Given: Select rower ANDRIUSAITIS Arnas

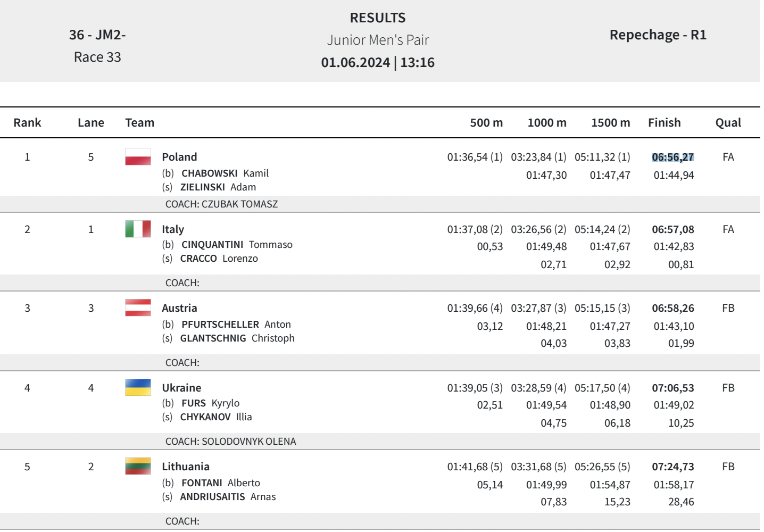Looking at the screenshot, I should 228,496.
